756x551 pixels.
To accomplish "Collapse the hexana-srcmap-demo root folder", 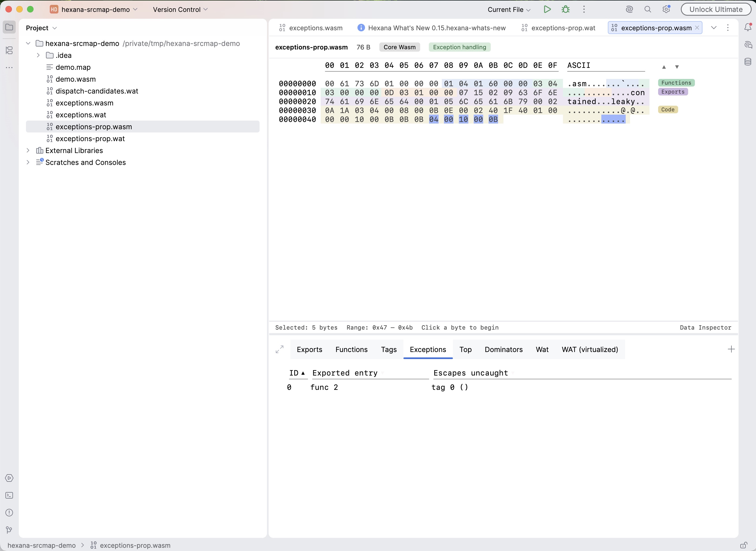I will tap(28, 43).
